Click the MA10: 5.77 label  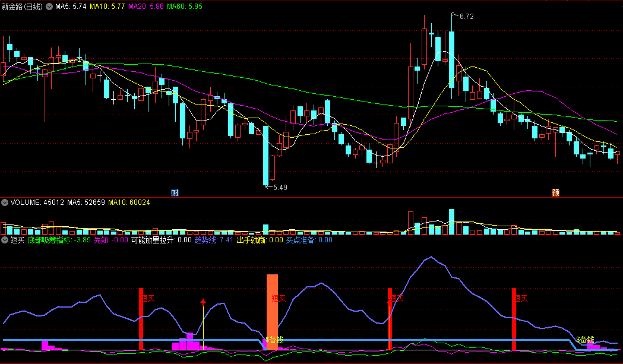[107, 7]
